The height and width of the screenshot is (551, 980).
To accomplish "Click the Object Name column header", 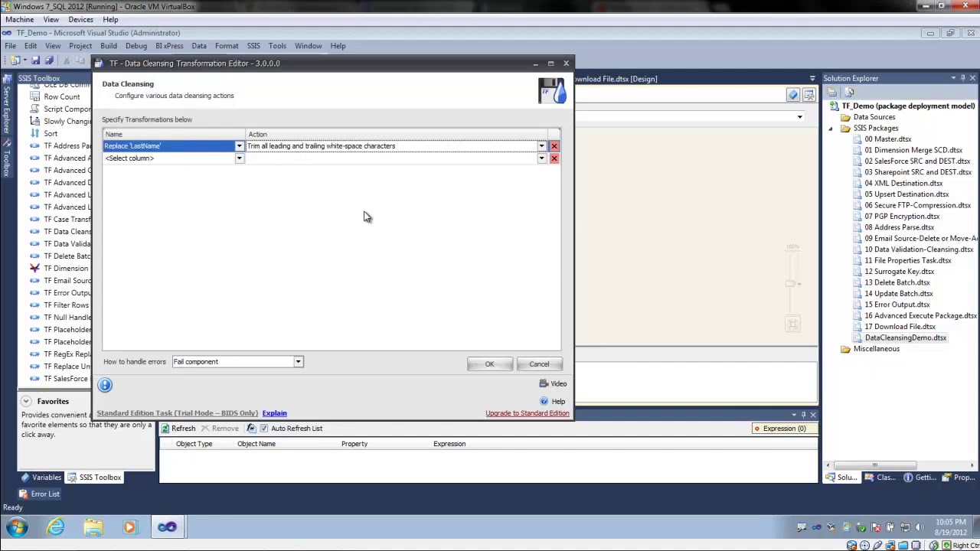I will [256, 444].
